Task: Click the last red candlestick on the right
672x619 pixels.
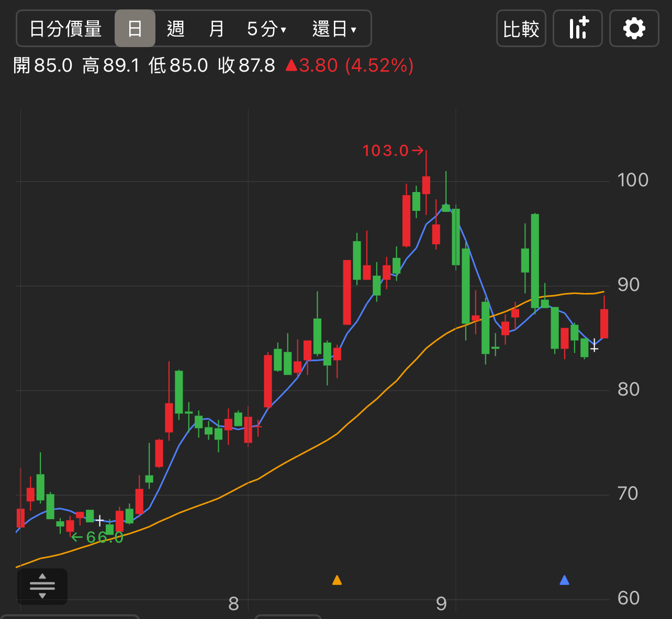Action: pyautogui.click(x=604, y=323)
